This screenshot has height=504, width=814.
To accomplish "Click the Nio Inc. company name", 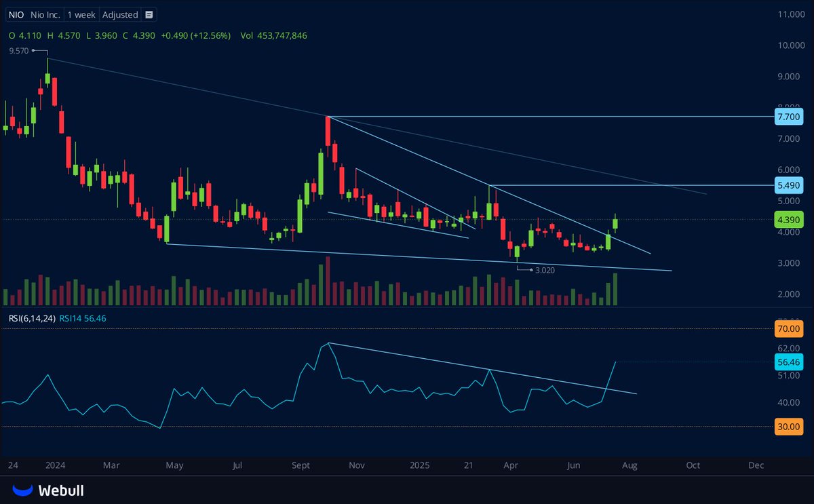I will click(x=45, y=14).
